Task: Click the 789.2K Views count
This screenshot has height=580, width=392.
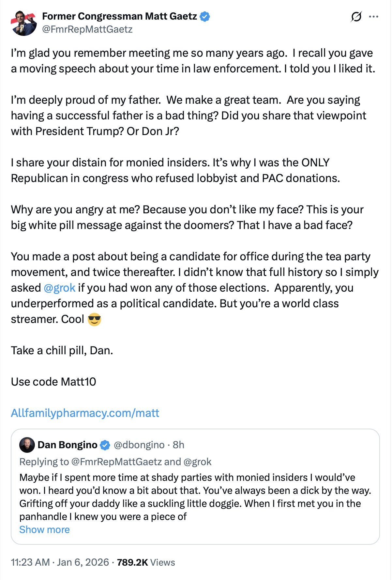Action: (x=146, y=562)
